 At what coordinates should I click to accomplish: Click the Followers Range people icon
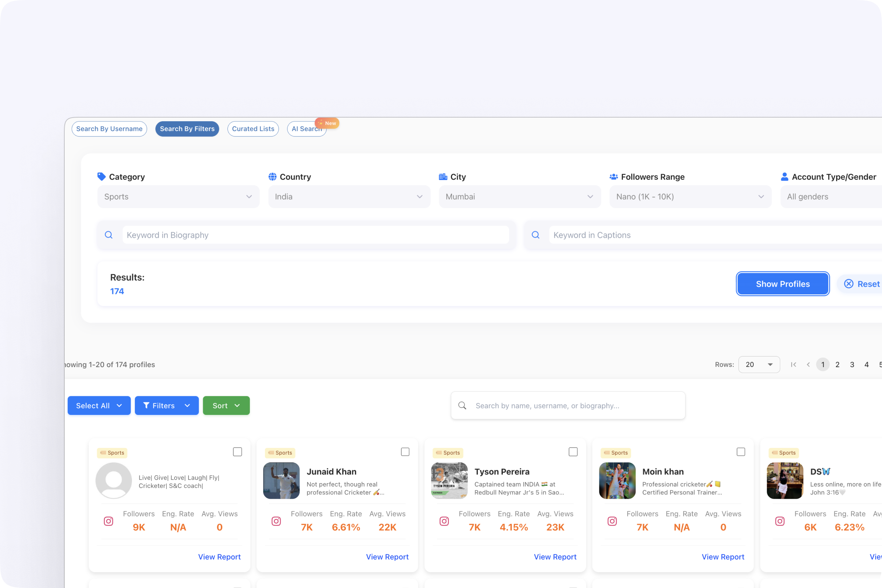click(613, 177)
